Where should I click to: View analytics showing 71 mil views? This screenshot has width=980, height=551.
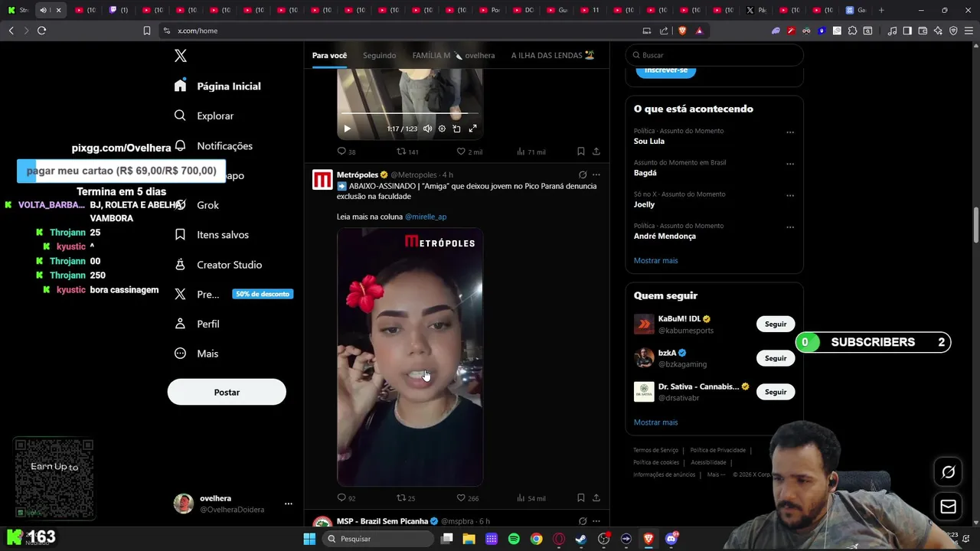531,152
